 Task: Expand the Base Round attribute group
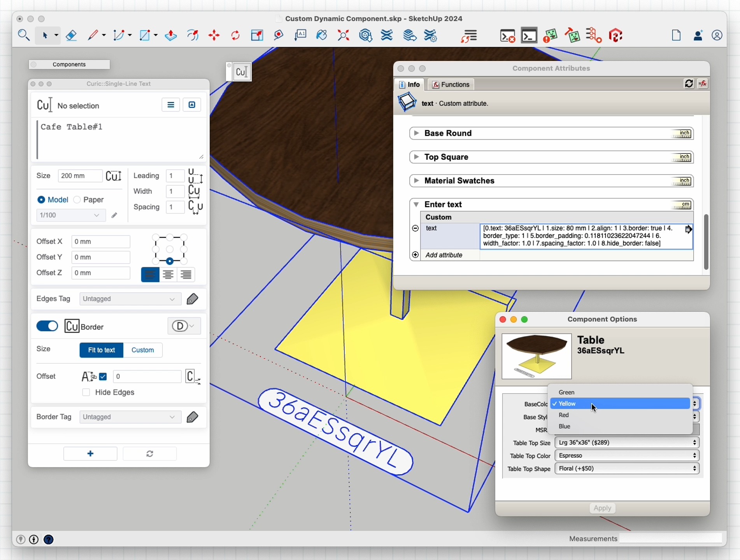point(416,133)
